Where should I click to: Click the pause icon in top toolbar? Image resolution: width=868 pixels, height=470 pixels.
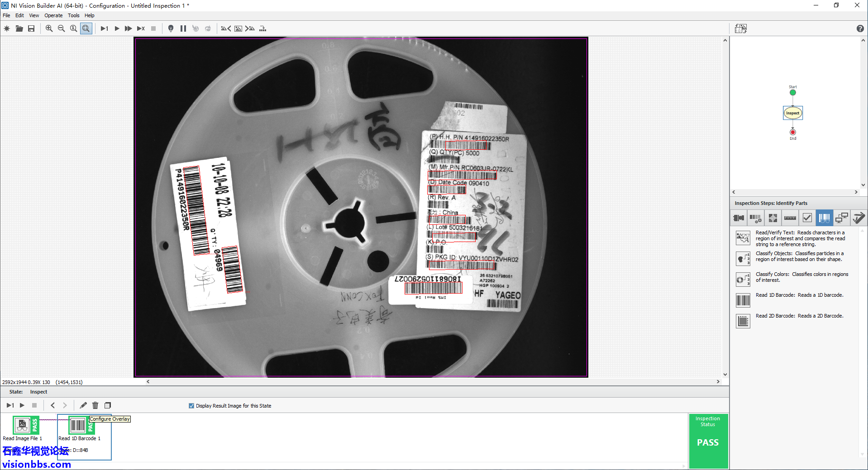[183, 28]
